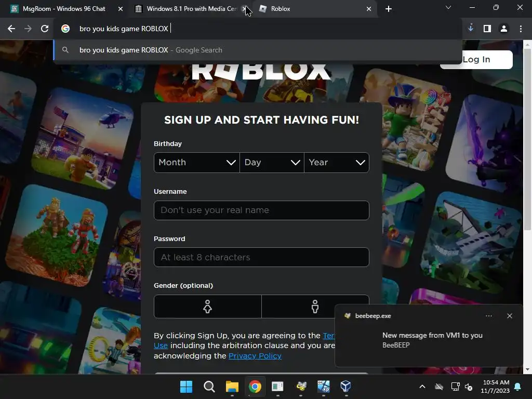Screen dimensions: 532x399
Task: Open the taskbar app left of the bee icon
Action: tap(277, 387)
